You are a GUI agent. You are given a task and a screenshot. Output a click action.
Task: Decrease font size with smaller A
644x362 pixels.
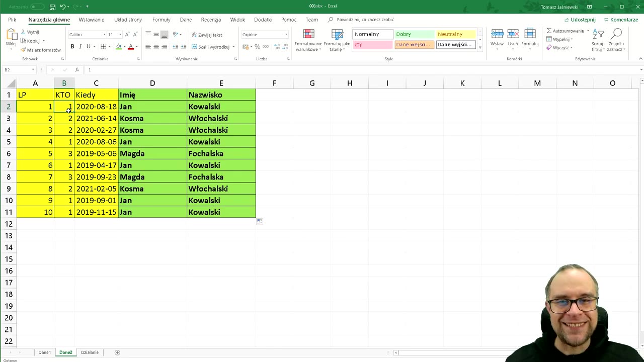(x=135, y=34)
